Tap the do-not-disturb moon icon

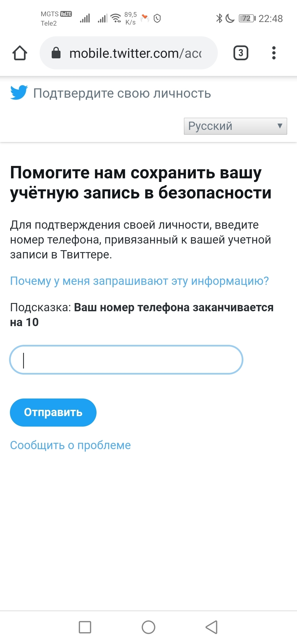click(230, 18)
